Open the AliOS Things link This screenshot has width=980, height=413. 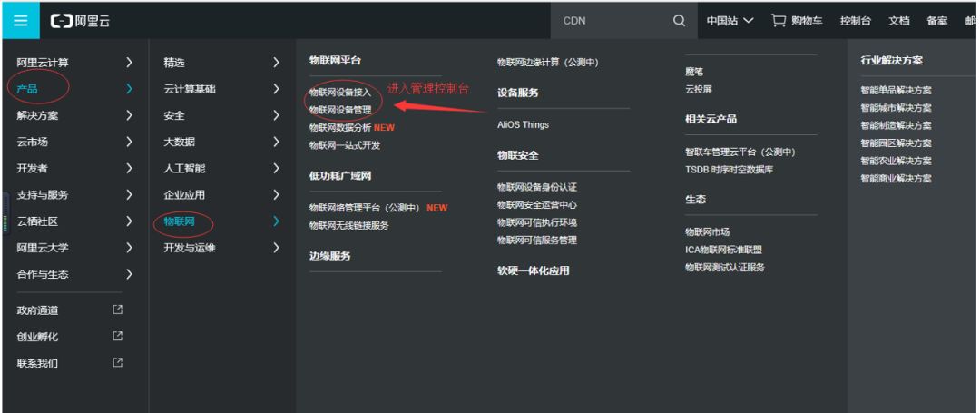tap(524, 124)
